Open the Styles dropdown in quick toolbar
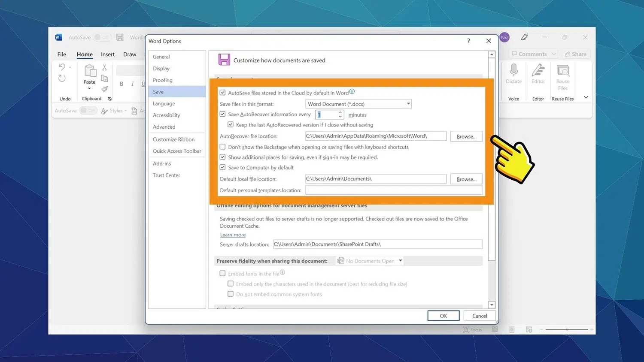 (x=125, y=111)
